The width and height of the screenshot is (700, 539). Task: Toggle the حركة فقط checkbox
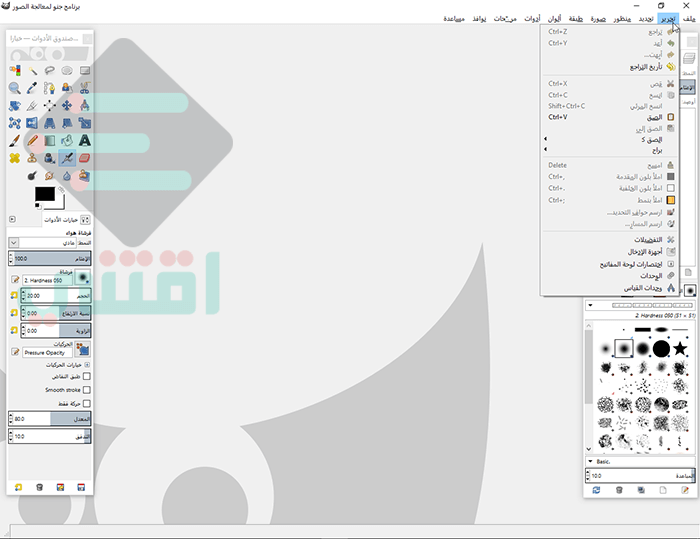tap(87, 404)
